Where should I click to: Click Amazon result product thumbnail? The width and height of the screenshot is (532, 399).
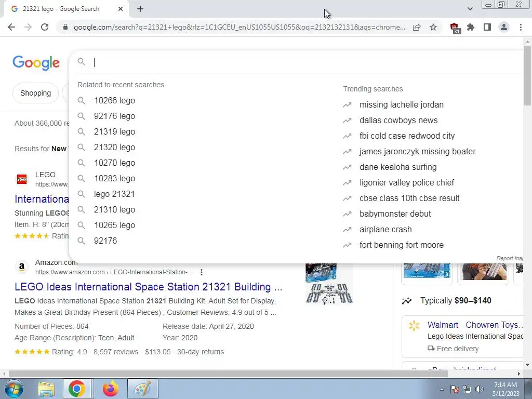[329, 284]
